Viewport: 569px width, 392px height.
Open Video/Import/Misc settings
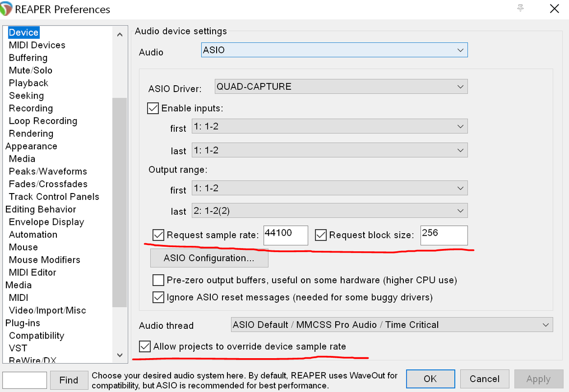pyautogui.click(x=47, y=310)
